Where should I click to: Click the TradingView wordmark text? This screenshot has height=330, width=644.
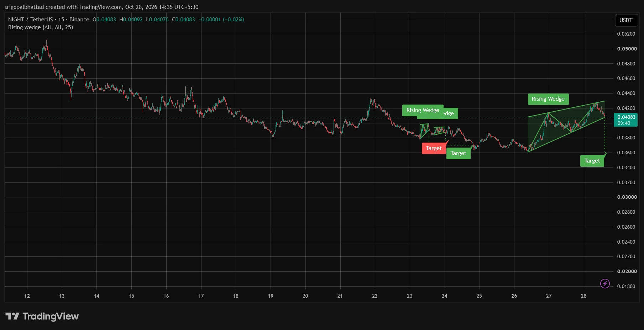[x=51, y=316]
